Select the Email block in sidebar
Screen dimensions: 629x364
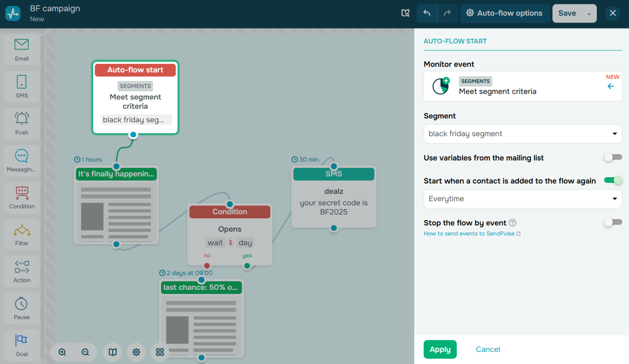(22, 50)
